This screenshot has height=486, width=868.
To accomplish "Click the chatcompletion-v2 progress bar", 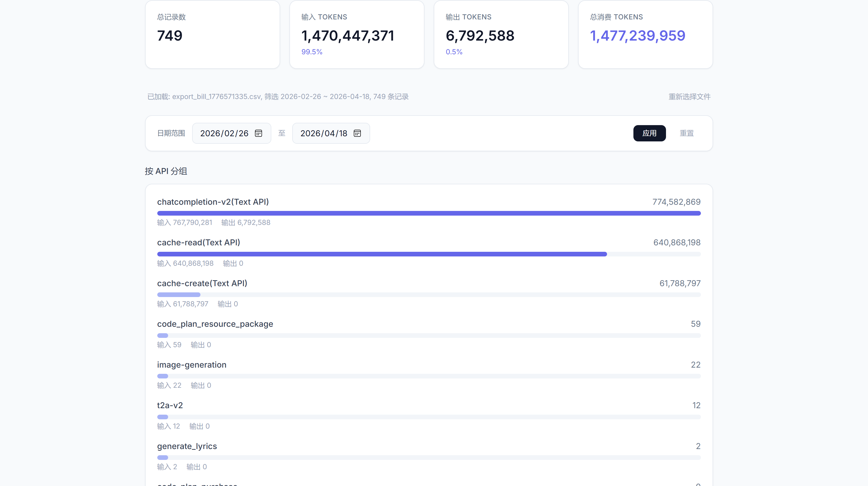I will coord(429,213).
